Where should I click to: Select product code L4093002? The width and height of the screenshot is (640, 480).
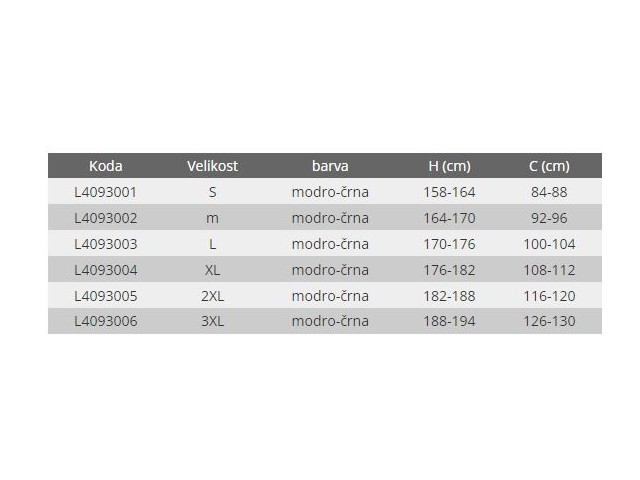click(105, 218)
